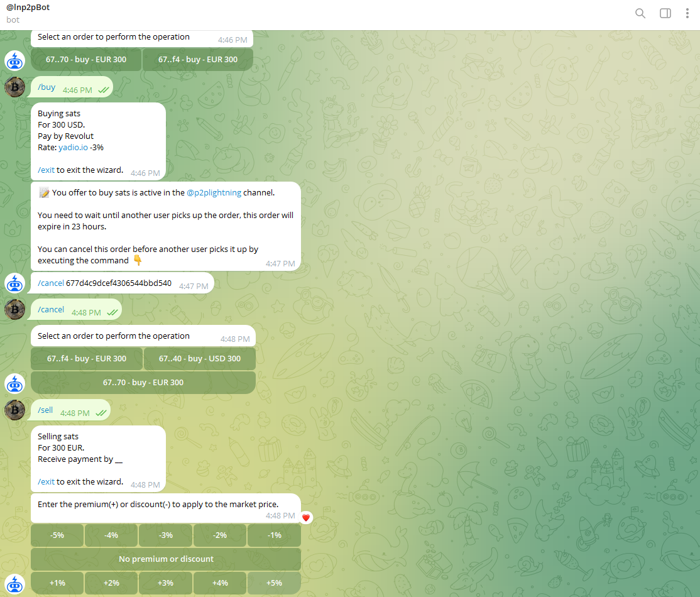Click the 'For 300 EUR.' text line
Viewport: 700px width, 597px height.
(61, 448)
